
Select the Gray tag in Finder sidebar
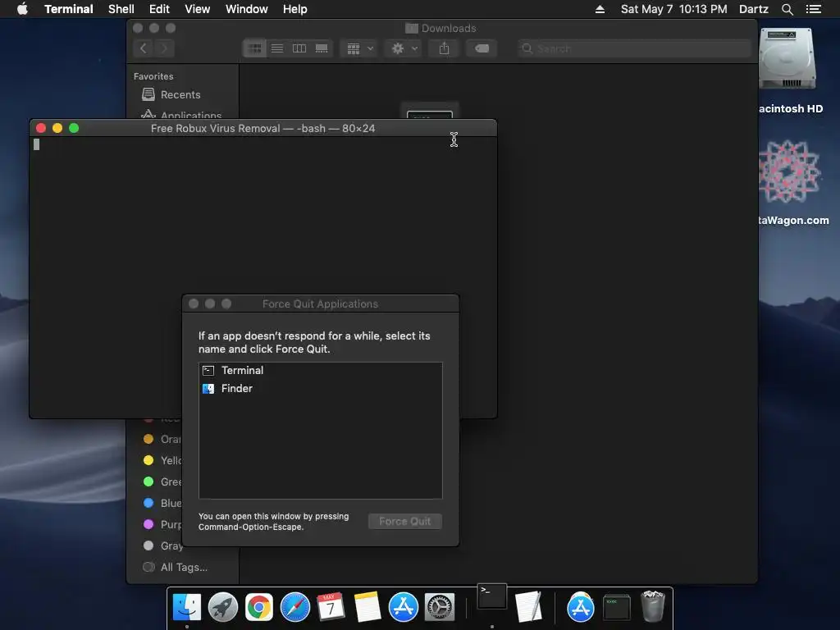162,546
